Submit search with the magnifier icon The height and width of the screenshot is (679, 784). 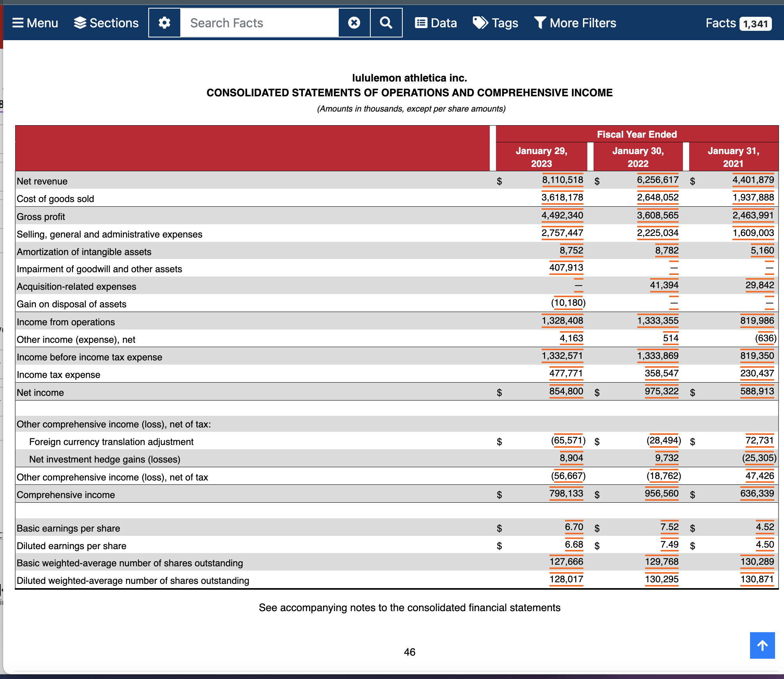386,23
